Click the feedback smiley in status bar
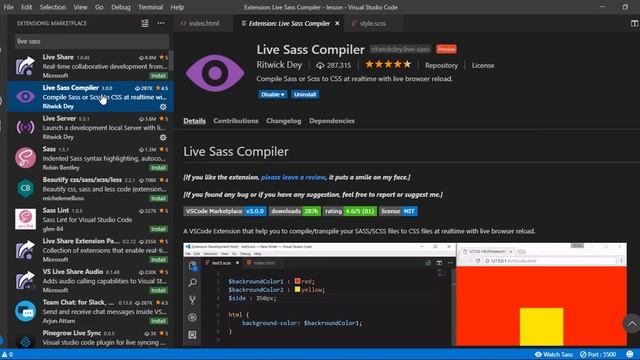The width and height of the screenshot is (640, 360). tap(630, 354)
